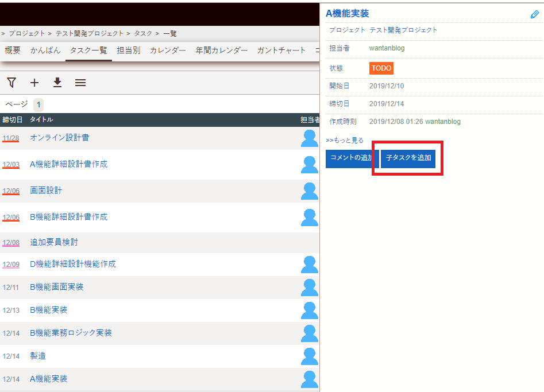Click assignee avatar for D機能詳細設計機能作成

click(x=310, y=265)
